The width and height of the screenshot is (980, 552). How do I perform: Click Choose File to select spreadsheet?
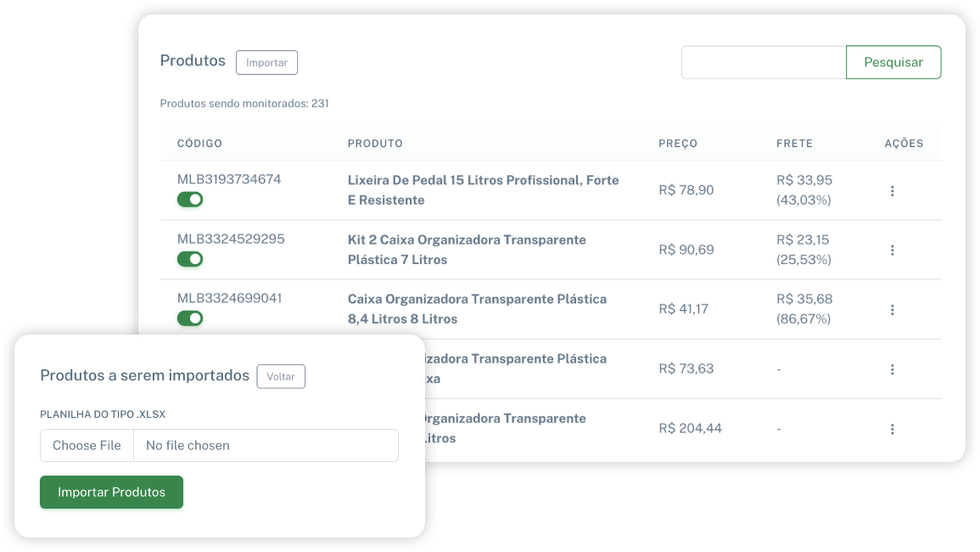tap(87, 445)
